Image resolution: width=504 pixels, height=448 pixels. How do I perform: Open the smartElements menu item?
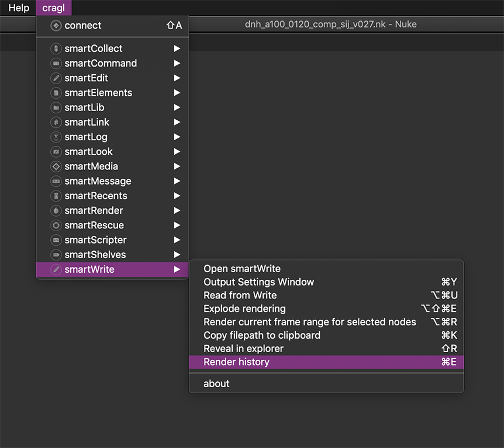point(98,93)
